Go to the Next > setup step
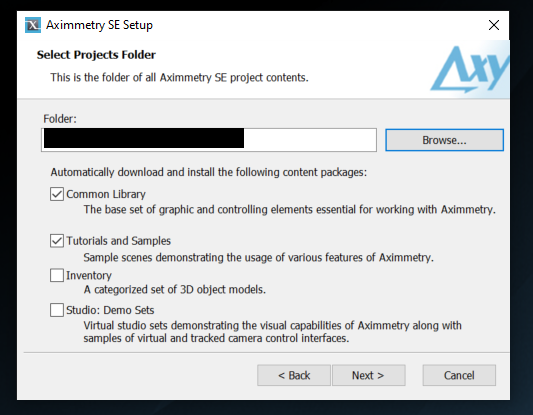533x415 pixels. click(x=368, y=375)
